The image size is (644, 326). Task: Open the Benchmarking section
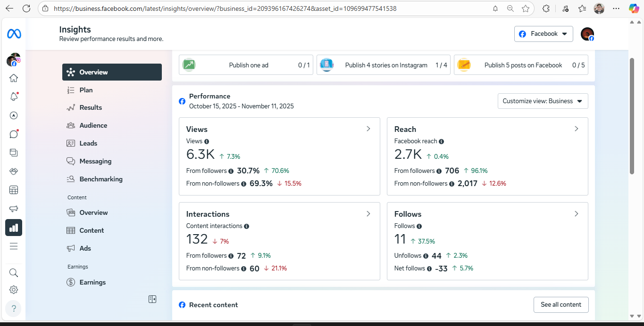112,179
